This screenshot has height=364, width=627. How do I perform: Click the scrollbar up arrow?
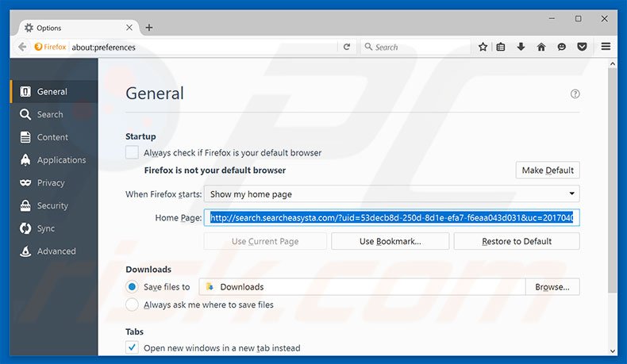pos(613,63)
